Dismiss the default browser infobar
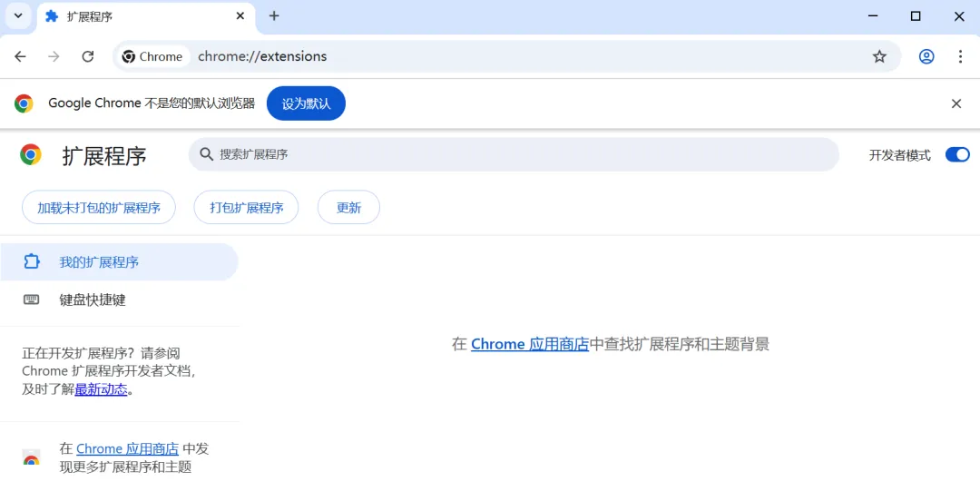Image resolution: width=980 pixels, height=501 pixels. point(955,103)
